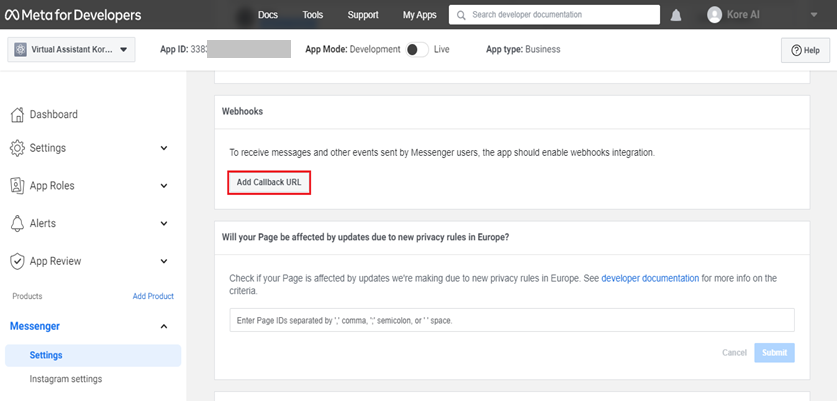This screenshot has width=837, height=401.
Task: Click the Settings gear icon in sidebar
Action: click(17, 148)
